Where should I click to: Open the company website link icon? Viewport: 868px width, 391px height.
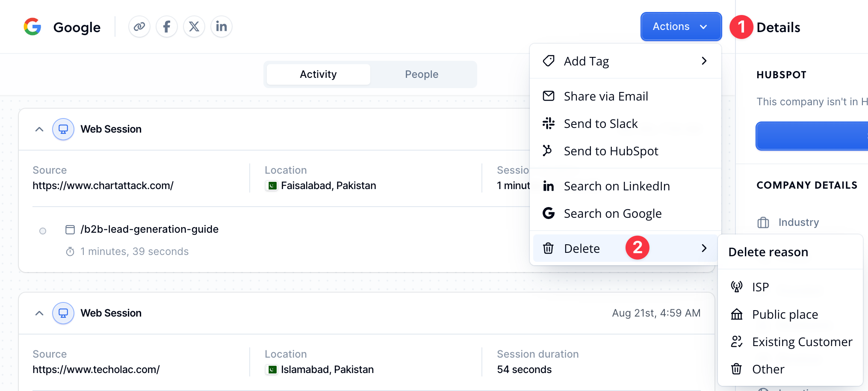(x=139, y=27)
